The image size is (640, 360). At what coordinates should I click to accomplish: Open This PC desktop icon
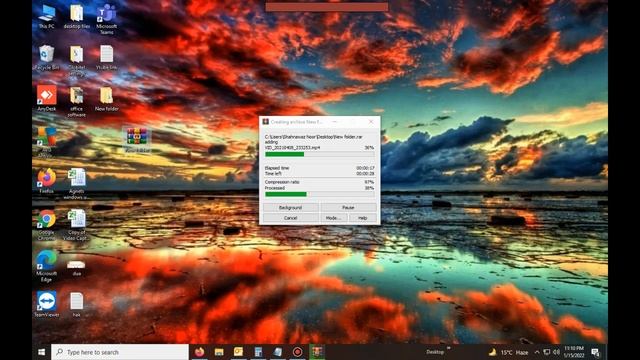coord(47,16)
